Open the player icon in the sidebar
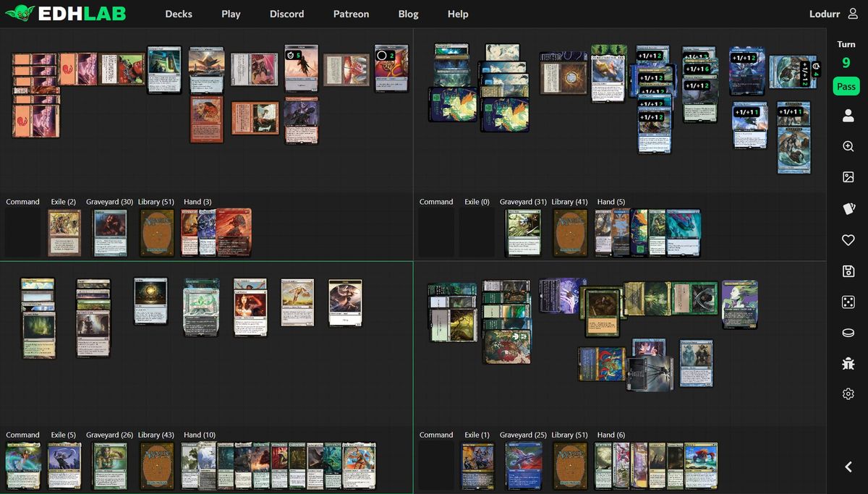 tap(848, 116)
